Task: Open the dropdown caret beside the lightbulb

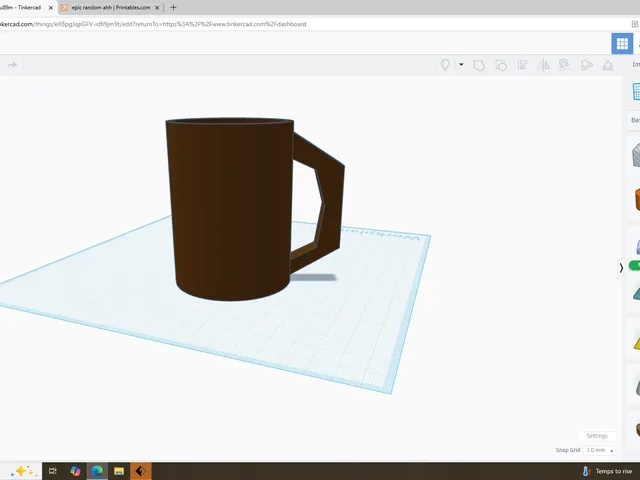Action: (461, 64)
